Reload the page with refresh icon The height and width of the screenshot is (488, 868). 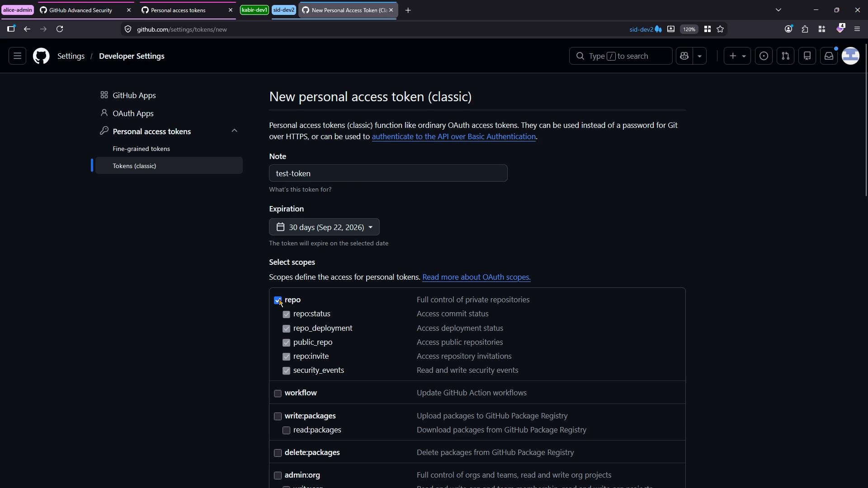(60, 29)
